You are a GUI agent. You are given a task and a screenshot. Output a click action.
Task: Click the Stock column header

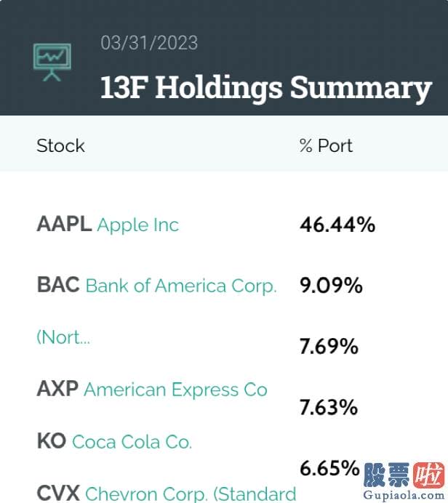pyautogui.click(x=60, y=146)
